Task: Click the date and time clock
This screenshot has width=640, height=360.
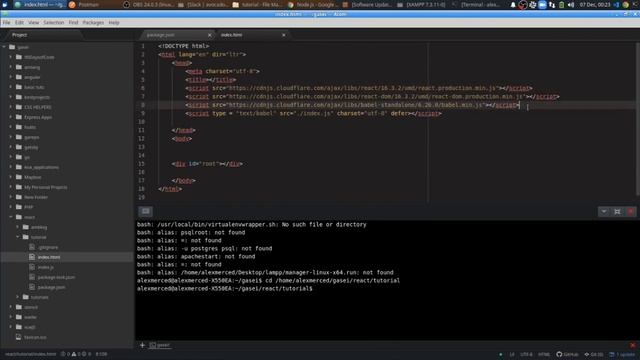Action: (x=595, y=5)
